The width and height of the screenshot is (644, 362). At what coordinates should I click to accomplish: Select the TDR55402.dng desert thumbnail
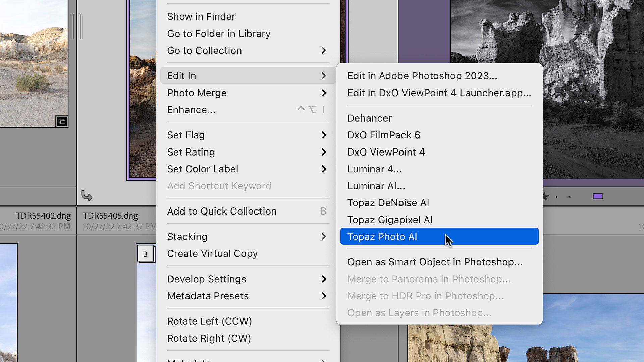tap(34, 64)
